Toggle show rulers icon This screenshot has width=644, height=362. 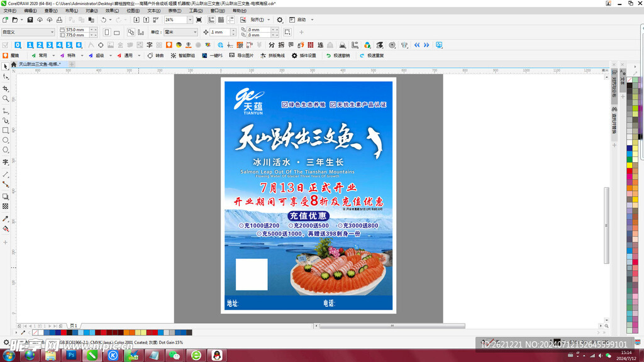tap(211, 19)
